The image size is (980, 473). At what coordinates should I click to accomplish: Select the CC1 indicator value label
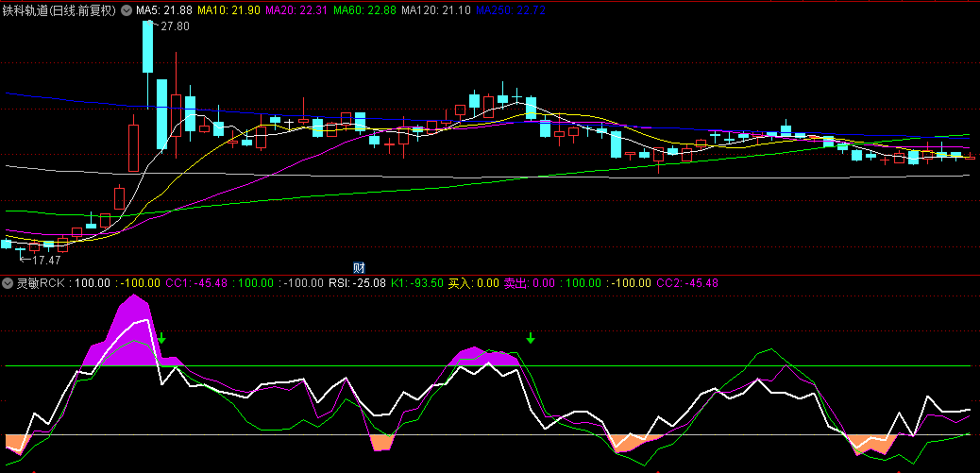pyautogui.click(x=197, y=282)
